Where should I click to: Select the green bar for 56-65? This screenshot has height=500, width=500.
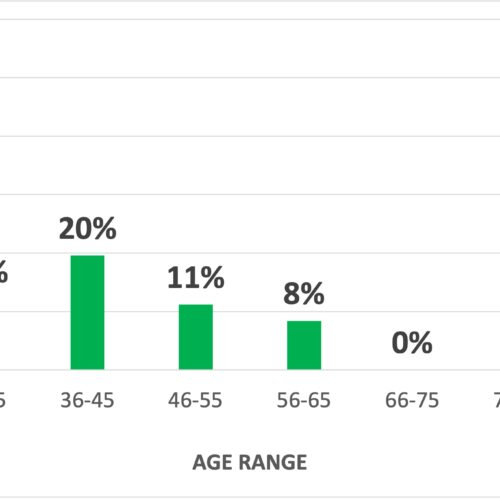tap(304, 345)
